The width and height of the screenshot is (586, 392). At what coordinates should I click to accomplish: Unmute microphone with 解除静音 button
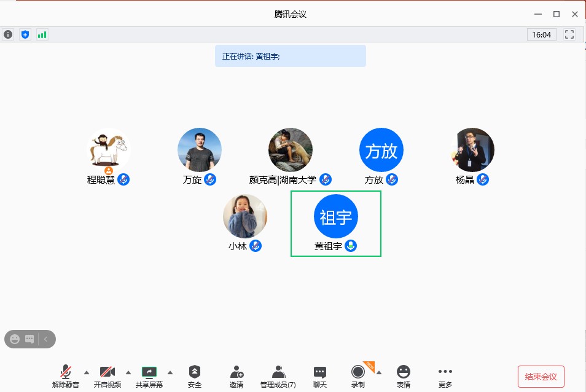[x=65, y=375]
